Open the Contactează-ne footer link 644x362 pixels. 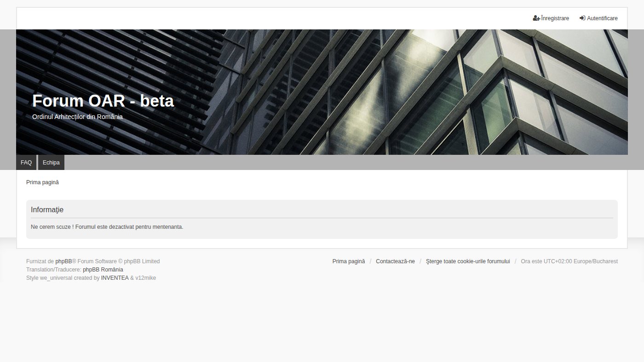coord(395,261)
